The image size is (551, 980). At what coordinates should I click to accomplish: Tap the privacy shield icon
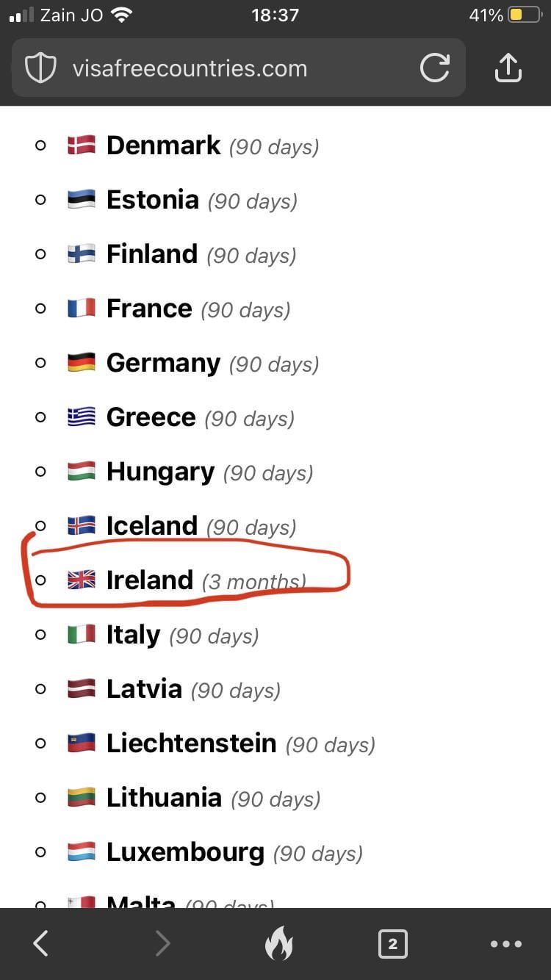click(41, 68)
